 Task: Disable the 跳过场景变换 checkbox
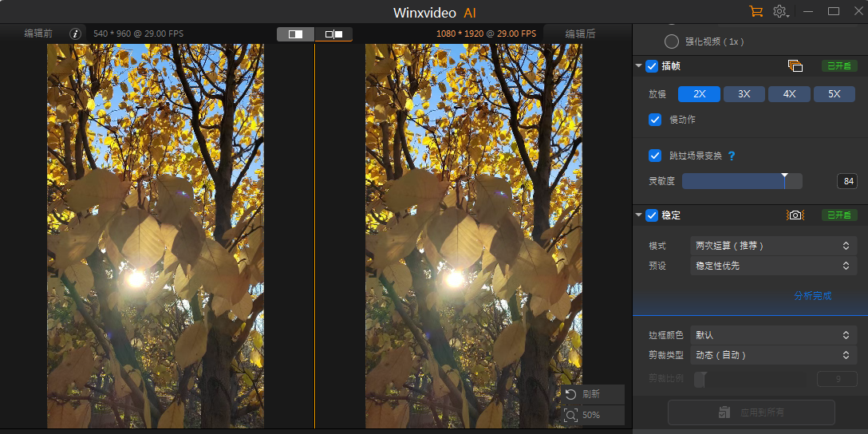(x=655, y=156)
